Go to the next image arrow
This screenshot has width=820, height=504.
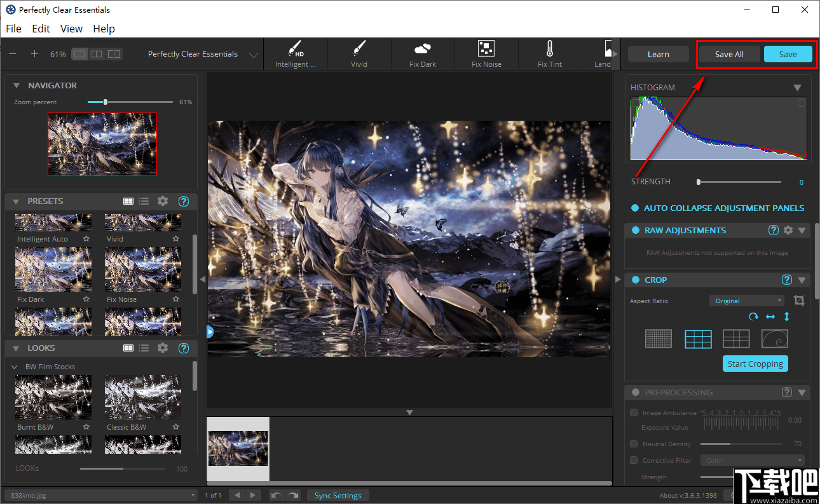point(253,495)
